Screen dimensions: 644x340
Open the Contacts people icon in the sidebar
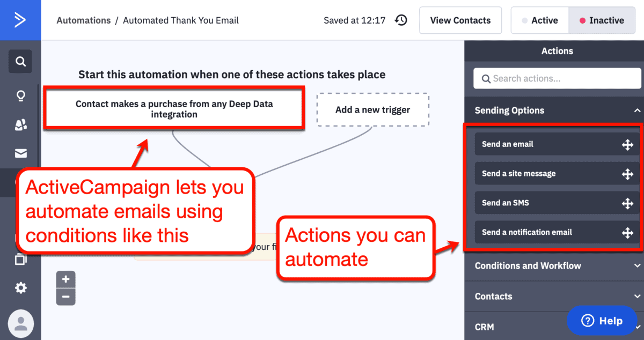click(20, 124)
